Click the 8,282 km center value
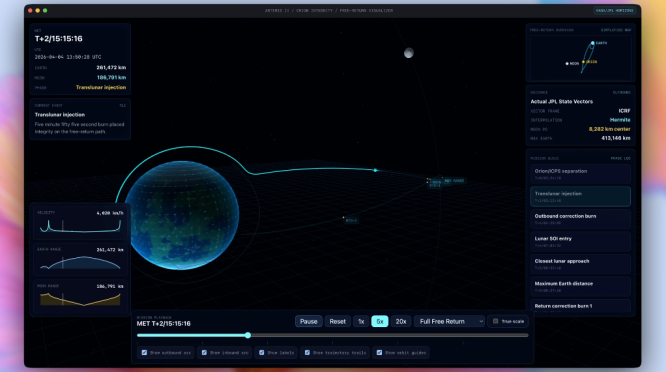 (610, 129)
